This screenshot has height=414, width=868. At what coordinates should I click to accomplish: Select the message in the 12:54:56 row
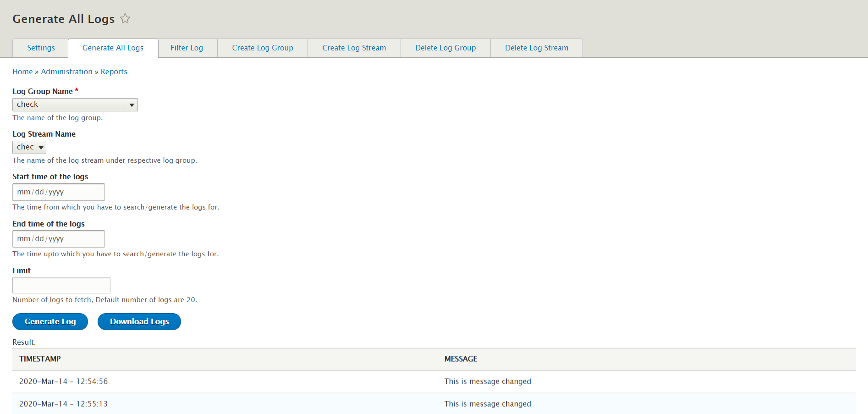coord(488,381)
